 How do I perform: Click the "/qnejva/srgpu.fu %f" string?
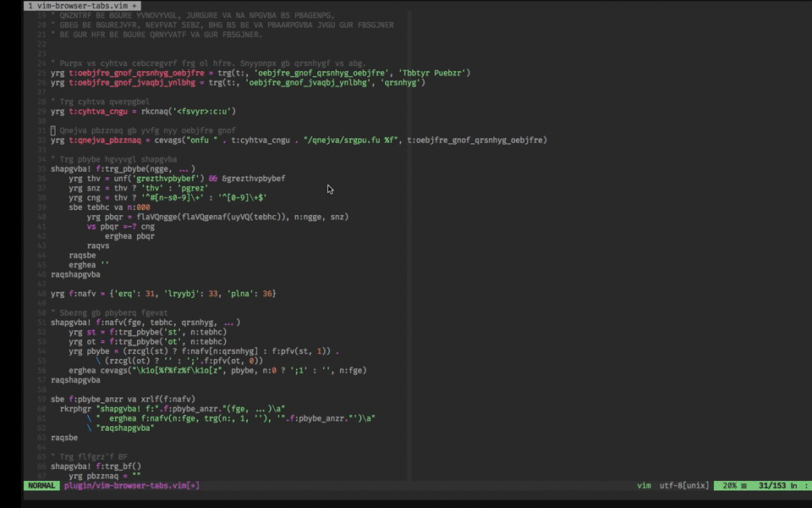(x=351, y=140)
